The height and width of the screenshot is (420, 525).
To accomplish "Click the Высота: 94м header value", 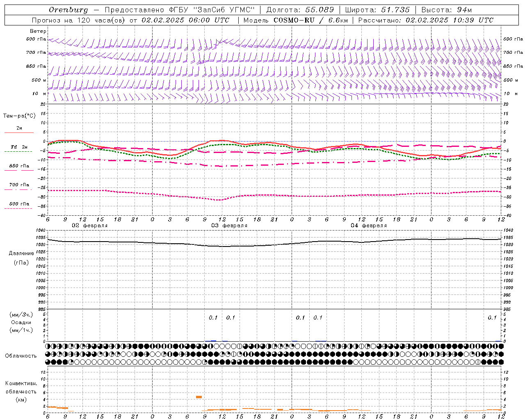I will click(447, 9).
